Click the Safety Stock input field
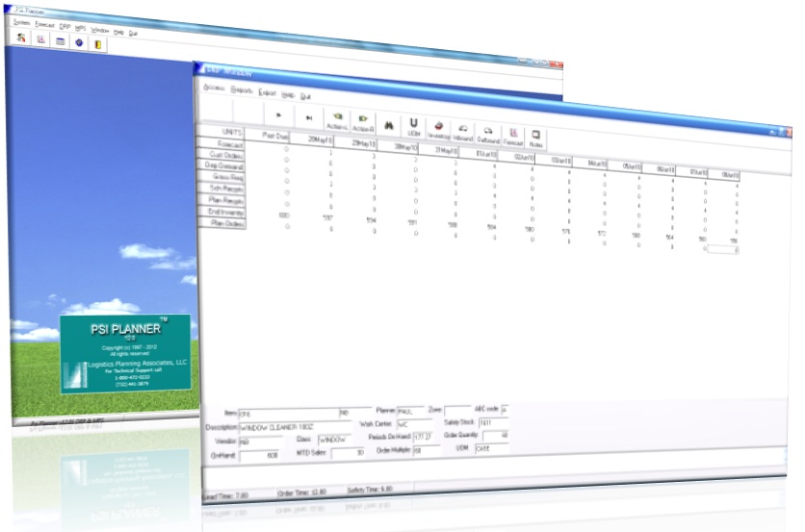 pos(493,422)
